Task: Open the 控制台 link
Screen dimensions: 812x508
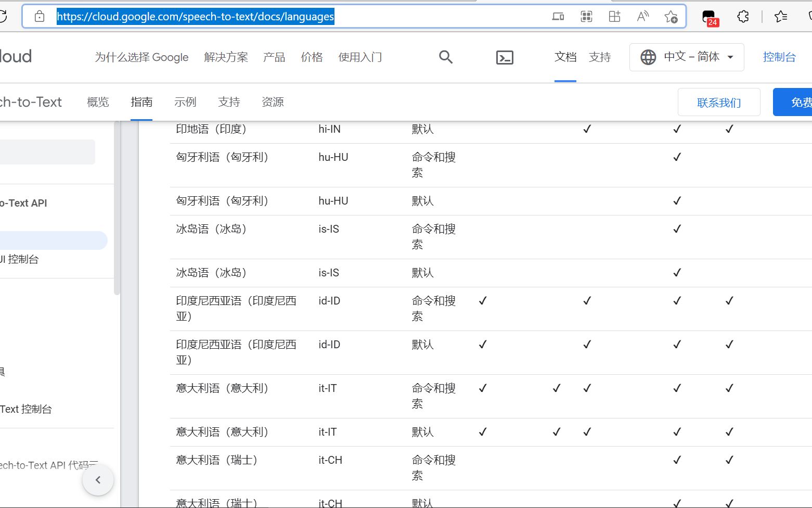Action: pos(779,57)
